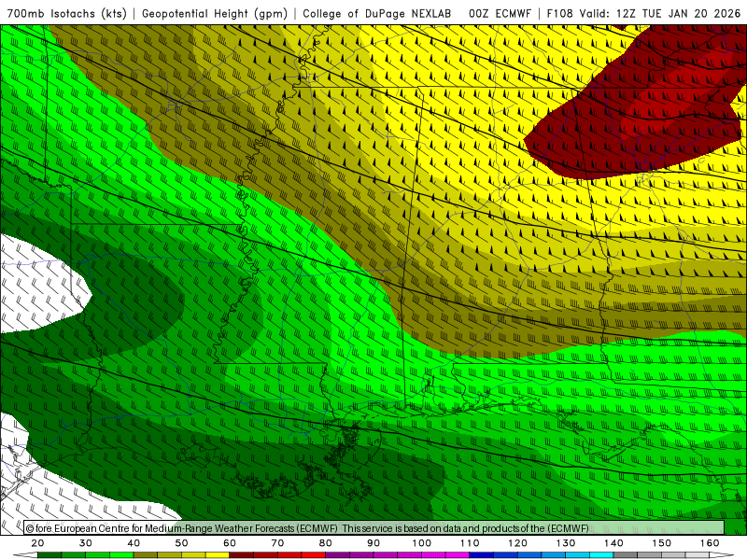Click the 50 label on the color scale
Screen dimensions: 747x560
point(181,543)
